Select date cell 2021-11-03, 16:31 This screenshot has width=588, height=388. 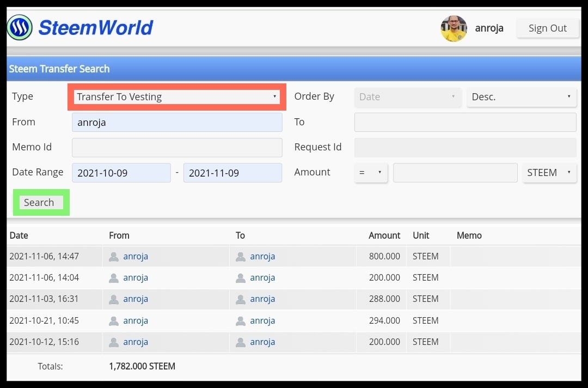pos(44,299)
